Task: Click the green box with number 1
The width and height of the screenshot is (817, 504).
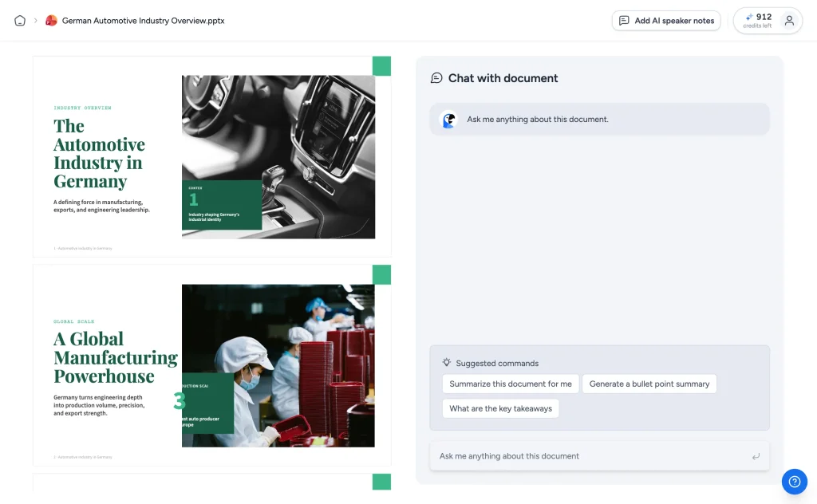Action: (x=222, y=205)
